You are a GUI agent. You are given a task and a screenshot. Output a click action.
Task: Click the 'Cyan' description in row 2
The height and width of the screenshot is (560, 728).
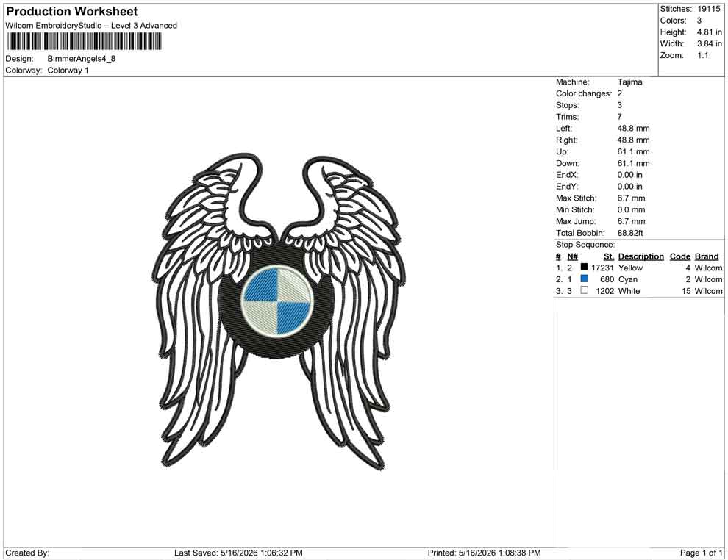628,279
